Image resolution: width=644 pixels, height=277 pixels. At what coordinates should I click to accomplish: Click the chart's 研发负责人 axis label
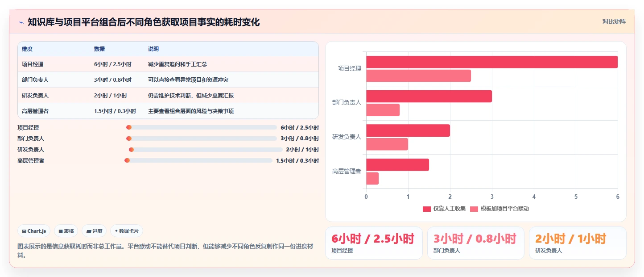click(x=347, y=137)
